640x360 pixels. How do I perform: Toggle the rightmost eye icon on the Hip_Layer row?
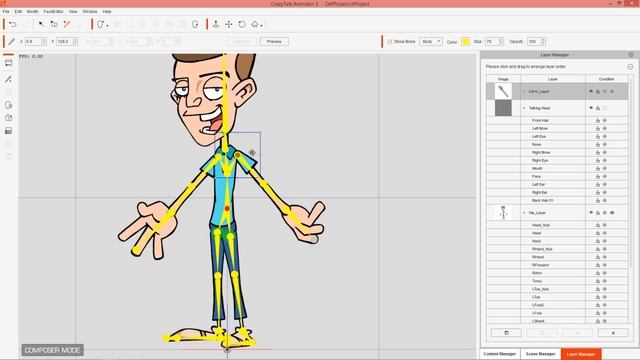[612, 213]
